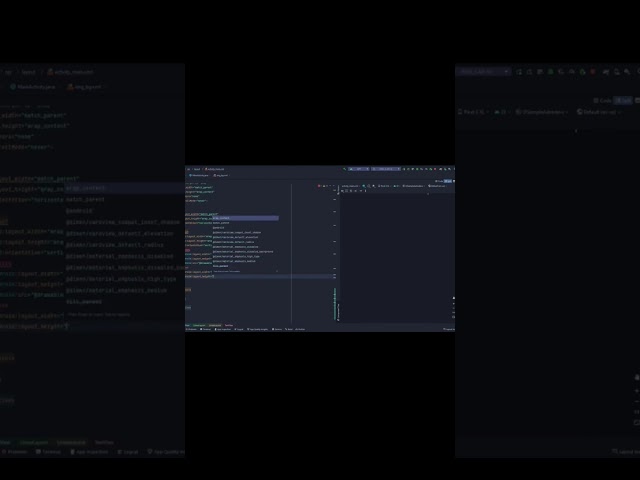Open the app run configuration dropdown
The width and height of the screenshot is (640, 480).
click(x=358, y=169)
